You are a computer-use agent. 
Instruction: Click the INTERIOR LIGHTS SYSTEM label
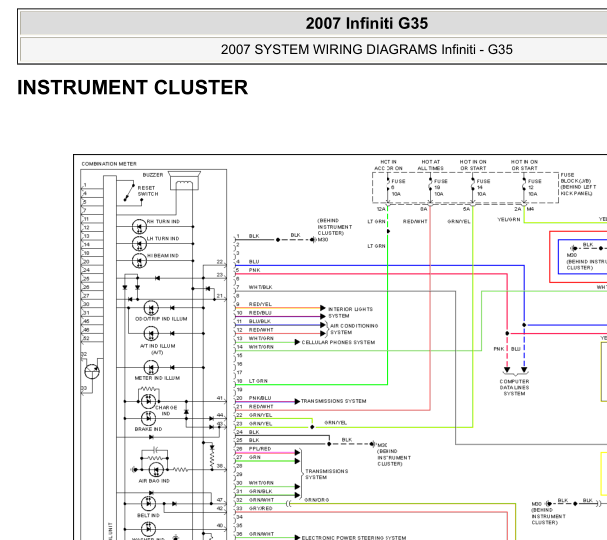(350, 312)
